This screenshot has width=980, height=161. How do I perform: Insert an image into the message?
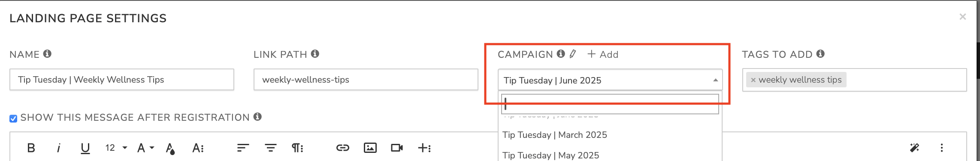click(x=370, y=148)
